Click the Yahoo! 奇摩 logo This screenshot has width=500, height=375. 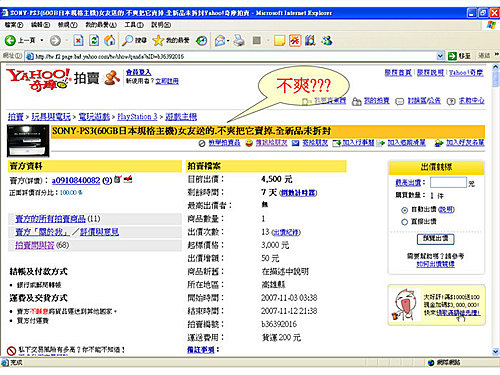click(38, 79)
